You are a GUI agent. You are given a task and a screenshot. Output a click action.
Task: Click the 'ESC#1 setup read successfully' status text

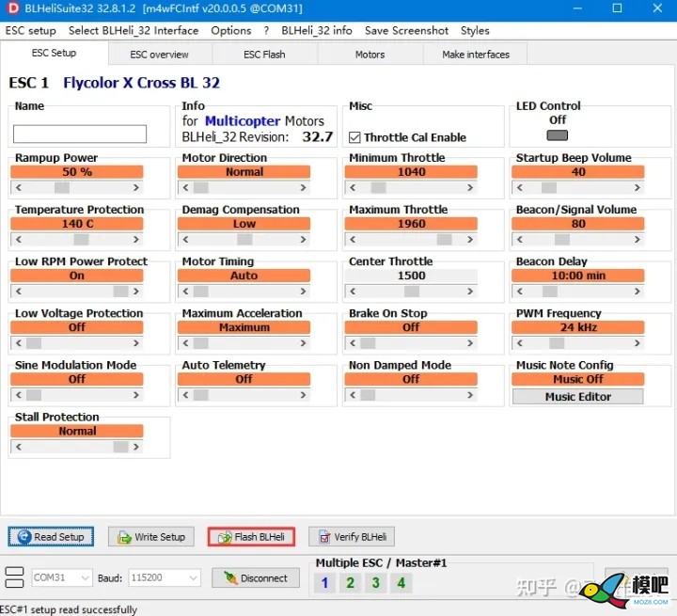(69, 609)
